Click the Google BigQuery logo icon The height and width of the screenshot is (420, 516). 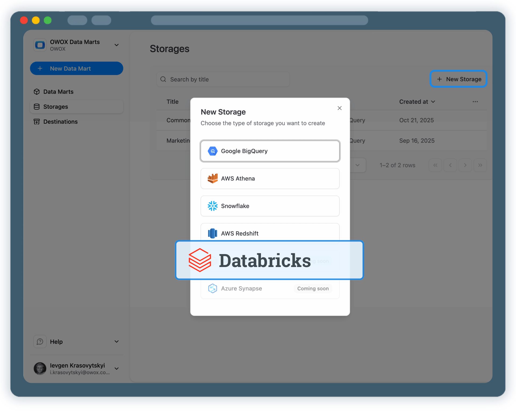213,151
